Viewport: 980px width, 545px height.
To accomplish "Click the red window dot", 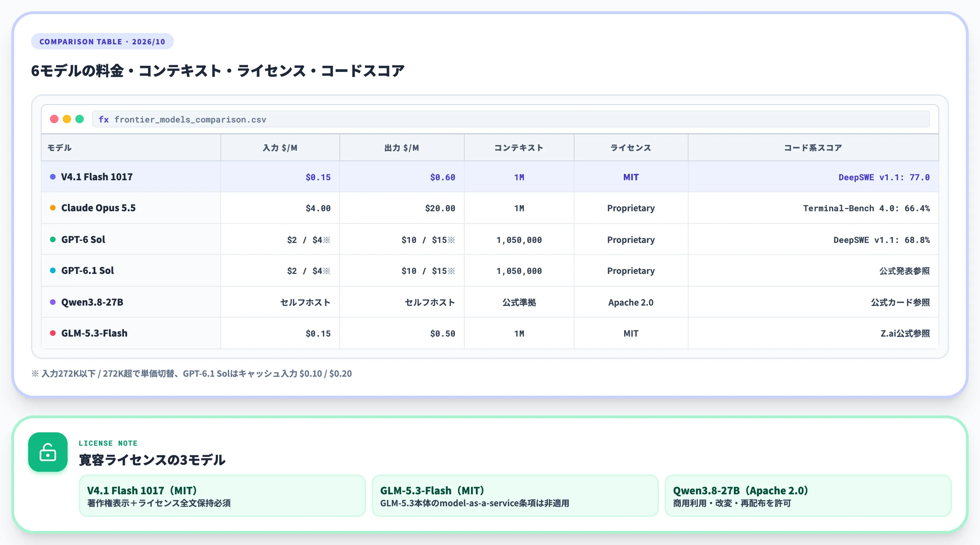I will 54,119.
